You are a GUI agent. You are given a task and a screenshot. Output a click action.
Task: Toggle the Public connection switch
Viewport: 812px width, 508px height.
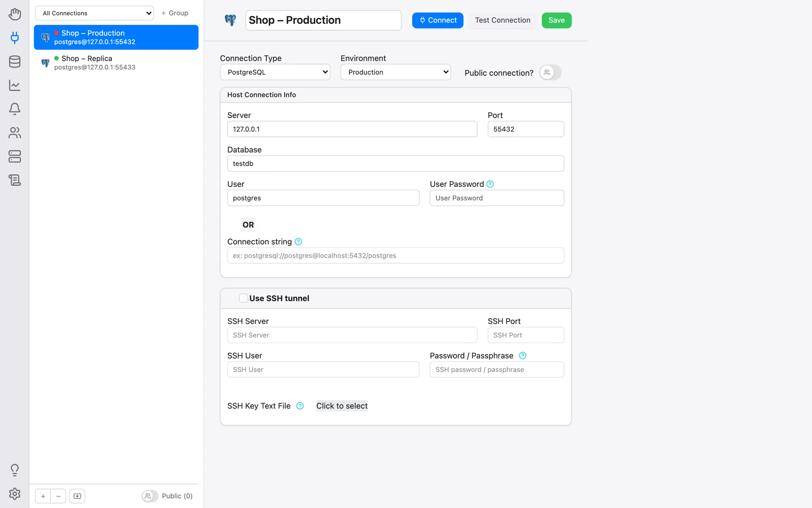[550, 72]
